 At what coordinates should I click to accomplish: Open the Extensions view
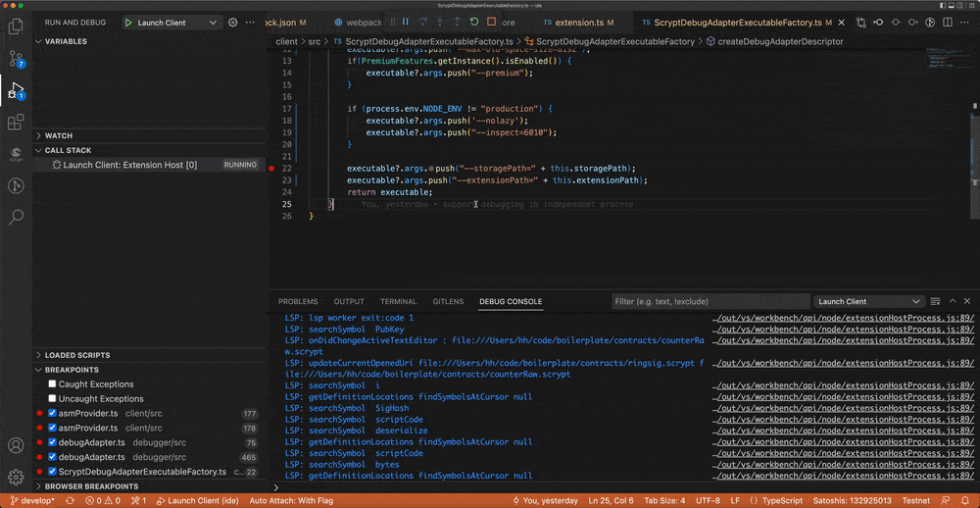(x=17, y=122)
